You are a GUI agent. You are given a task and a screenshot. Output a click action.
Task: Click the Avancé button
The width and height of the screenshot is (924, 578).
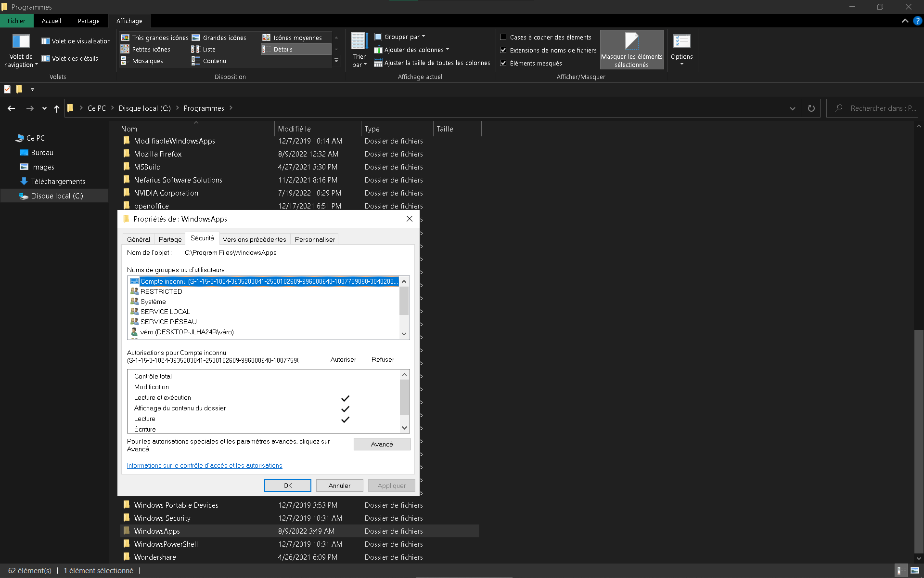(382, 444)
